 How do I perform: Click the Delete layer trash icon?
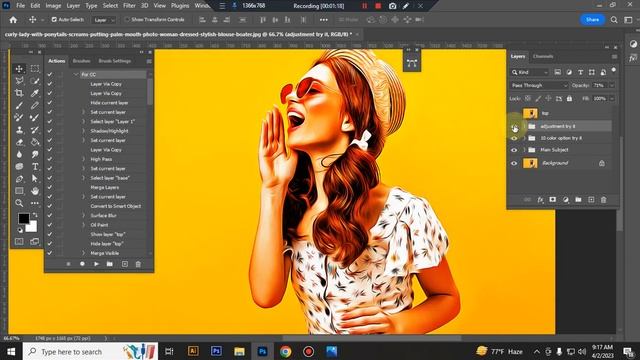tap(604, 200)
